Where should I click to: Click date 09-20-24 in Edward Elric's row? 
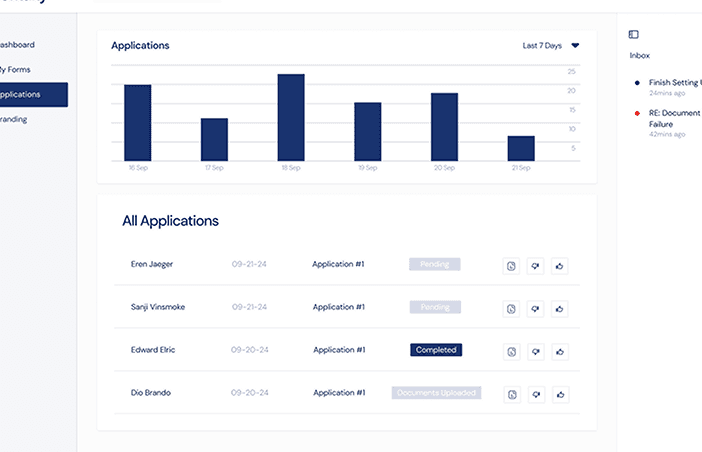pos(249,350)
